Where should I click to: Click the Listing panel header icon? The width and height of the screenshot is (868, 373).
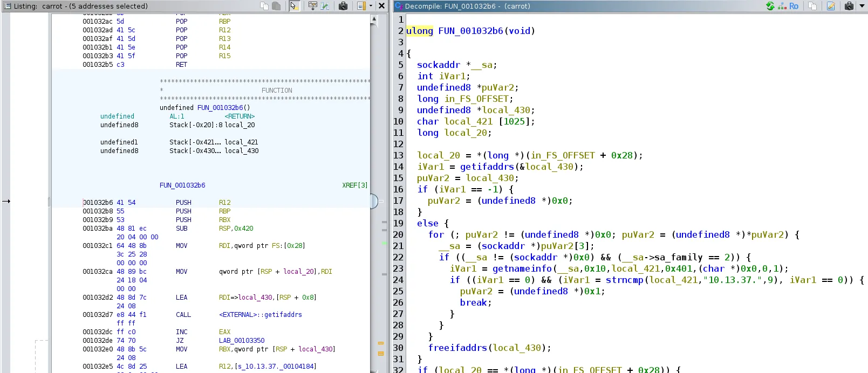coord(7,6)
